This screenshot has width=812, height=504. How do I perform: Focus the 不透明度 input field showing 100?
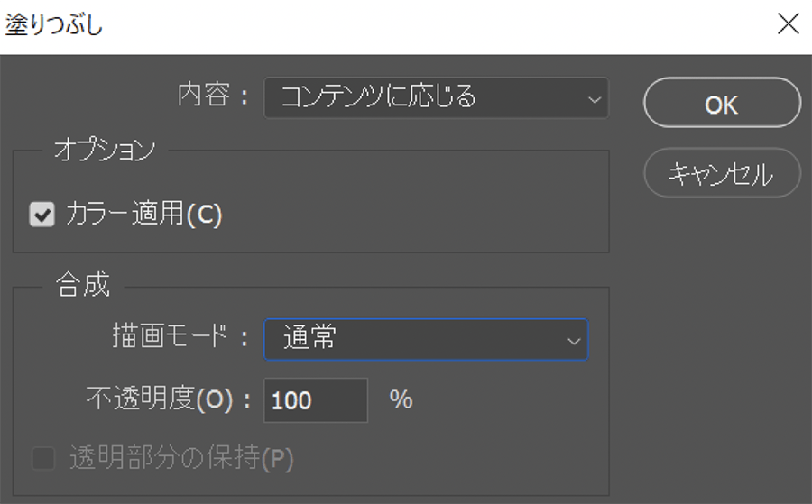315,400
